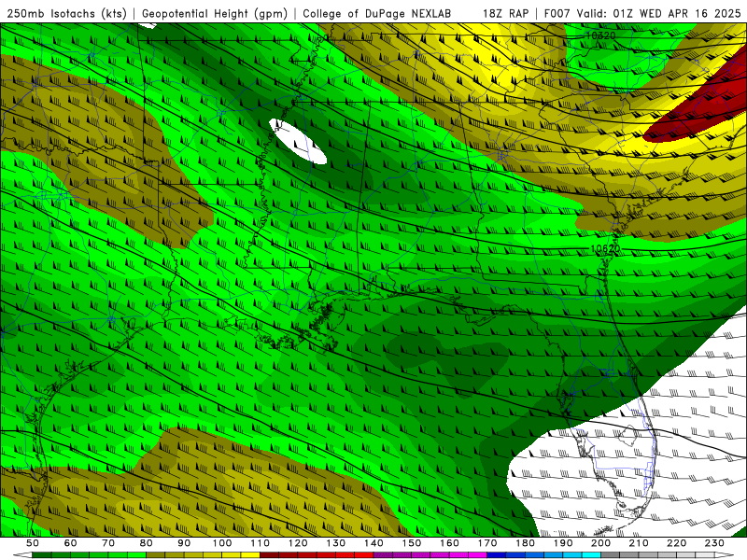
Task: Select the cyan swatch before 200
Action: pyautogui.click(x=591, y=555)
